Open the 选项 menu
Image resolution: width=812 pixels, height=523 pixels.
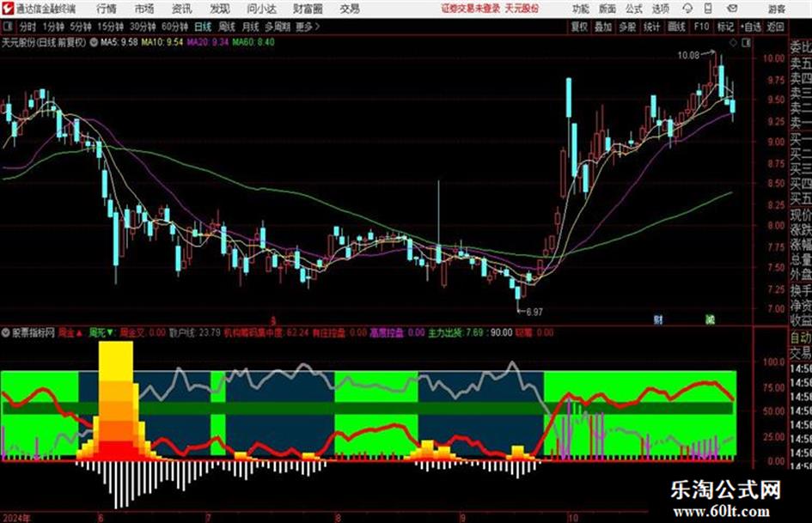[x=660, y=9]
